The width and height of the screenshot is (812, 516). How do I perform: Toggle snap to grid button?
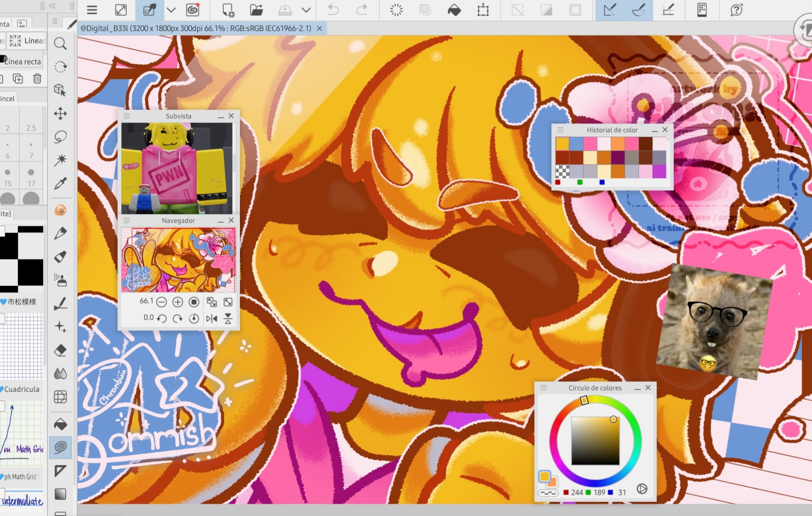668,10
